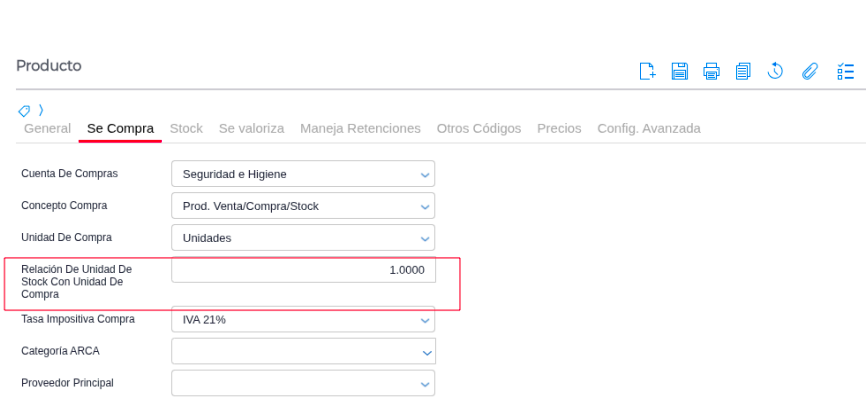This screenshot has height=405, width=867.
Task: Open the Precios tab
Action: [559, 129]
